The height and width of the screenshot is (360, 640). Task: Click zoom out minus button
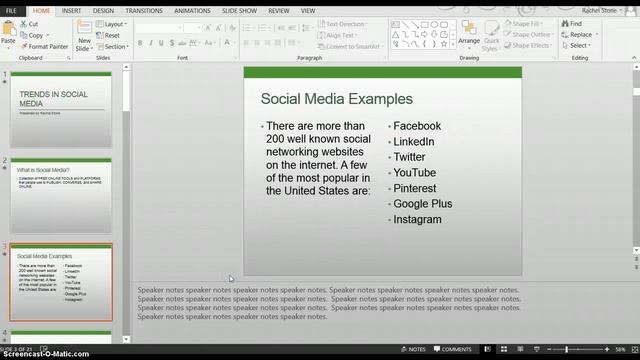(549, 349)
